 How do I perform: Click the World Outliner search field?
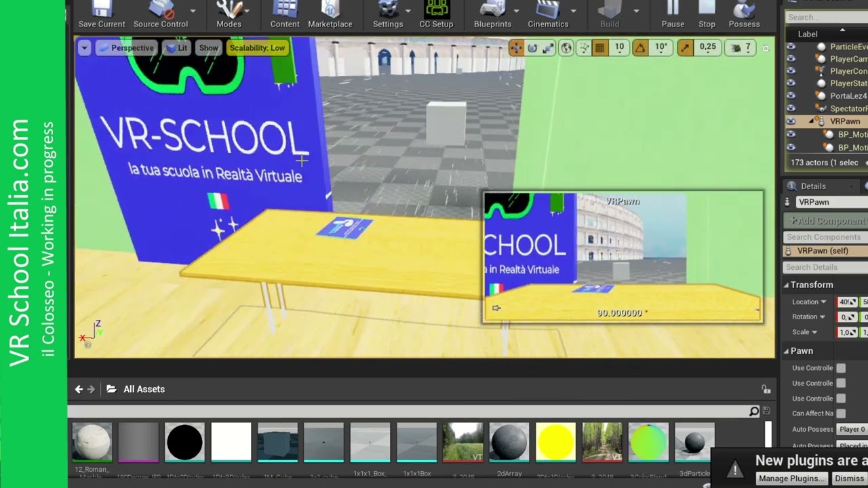click(826, 17)
